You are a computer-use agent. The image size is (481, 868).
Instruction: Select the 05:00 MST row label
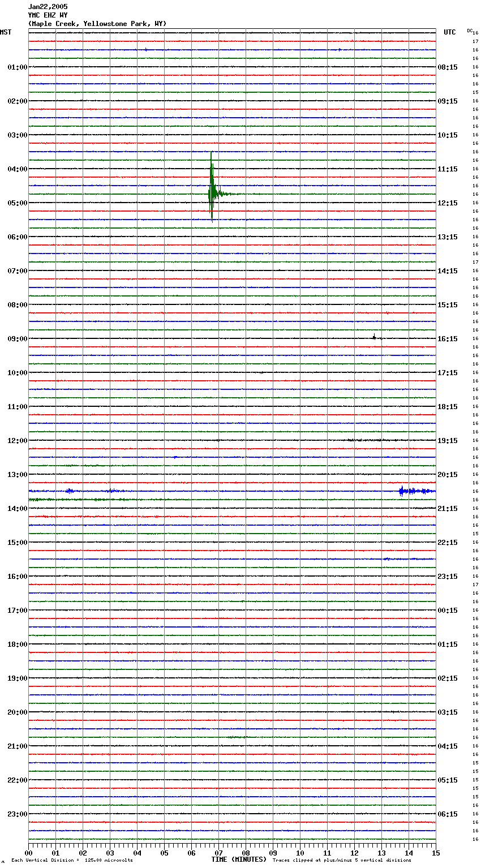tap(18, 203)
